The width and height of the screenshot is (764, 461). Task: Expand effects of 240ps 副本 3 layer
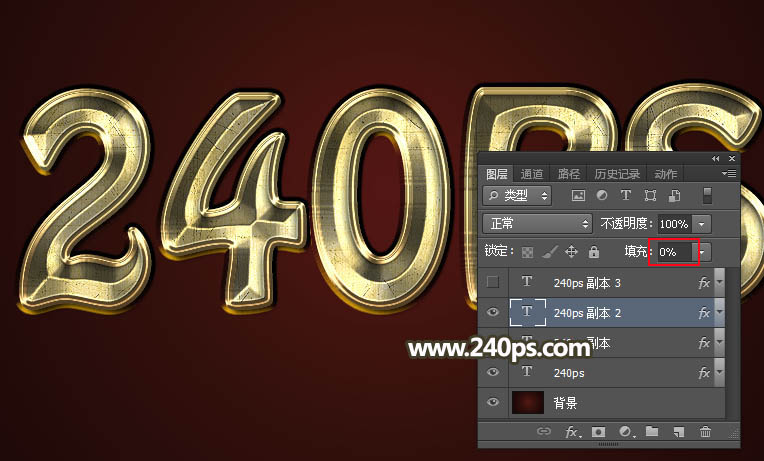pyautogui.click(x=720, y=283)
